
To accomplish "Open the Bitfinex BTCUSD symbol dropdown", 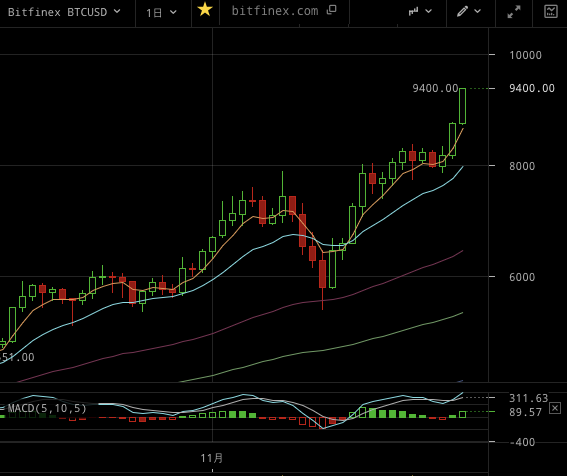I will pyautogui.click(x=64, y=12).
